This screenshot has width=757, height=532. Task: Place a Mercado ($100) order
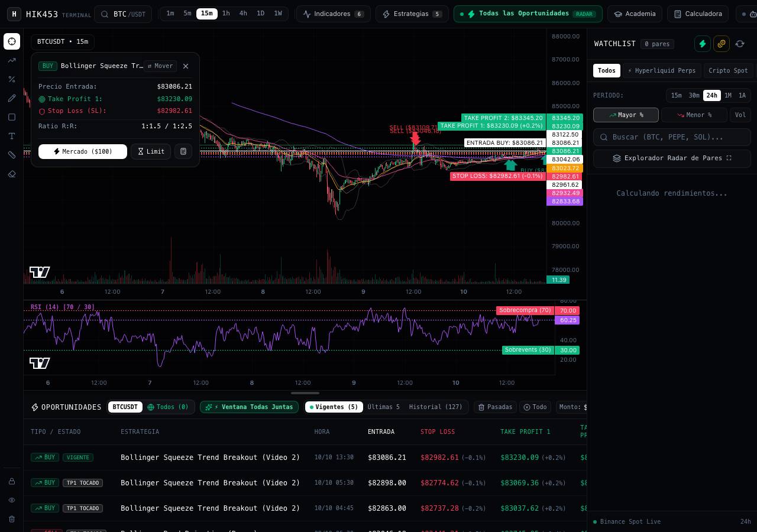[x=83, y=152]
